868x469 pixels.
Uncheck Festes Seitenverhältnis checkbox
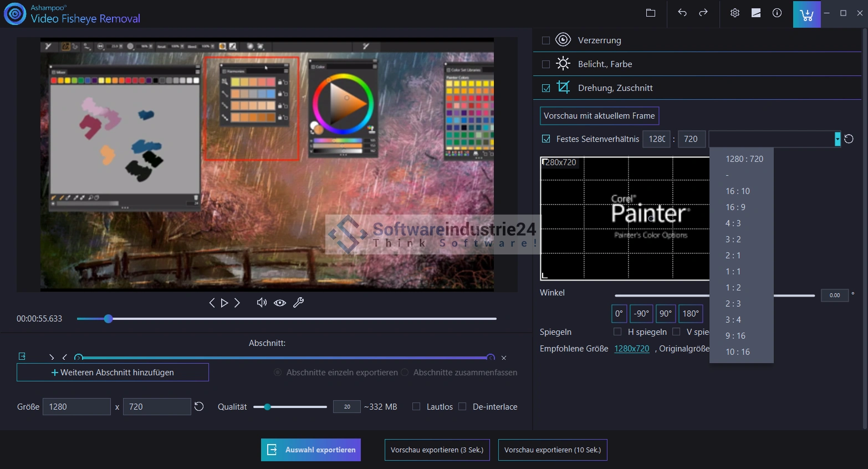[x=546, y=139]
